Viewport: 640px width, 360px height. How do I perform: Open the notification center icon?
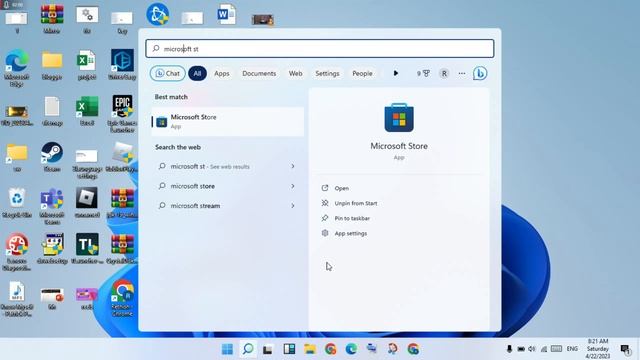pyautogui.click(x=624, y=349)
